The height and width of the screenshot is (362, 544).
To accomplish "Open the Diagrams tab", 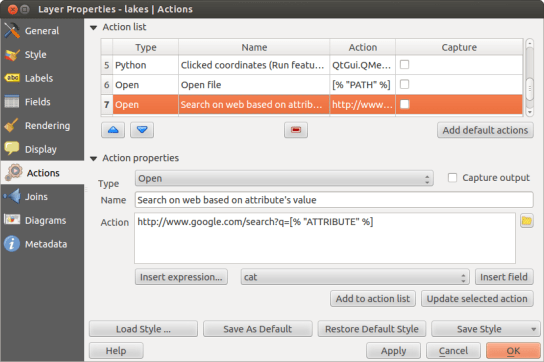I will pyautogui.click(x=42, y=220).
